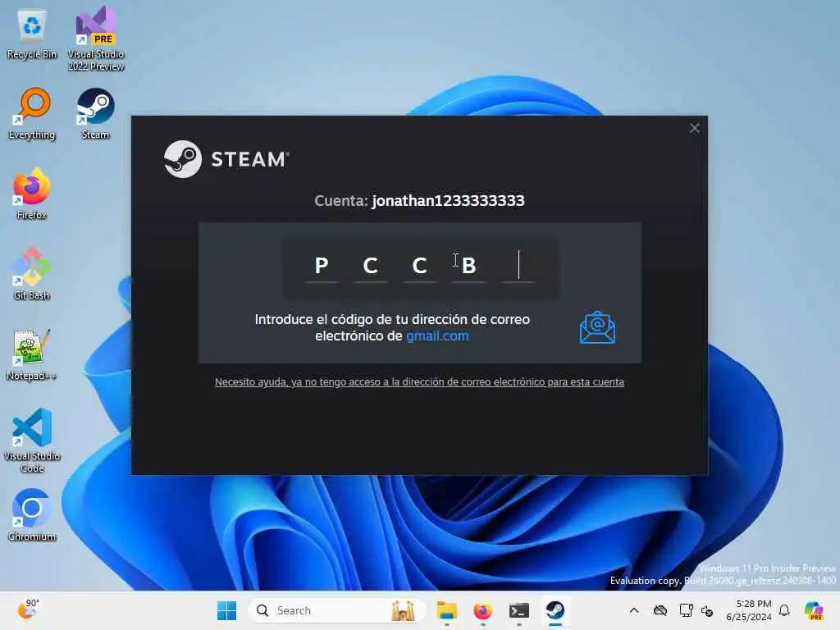This screenshot has height=630, width=840.
Task: Click the display connection tray icon
Action: [x=686, y=610]
